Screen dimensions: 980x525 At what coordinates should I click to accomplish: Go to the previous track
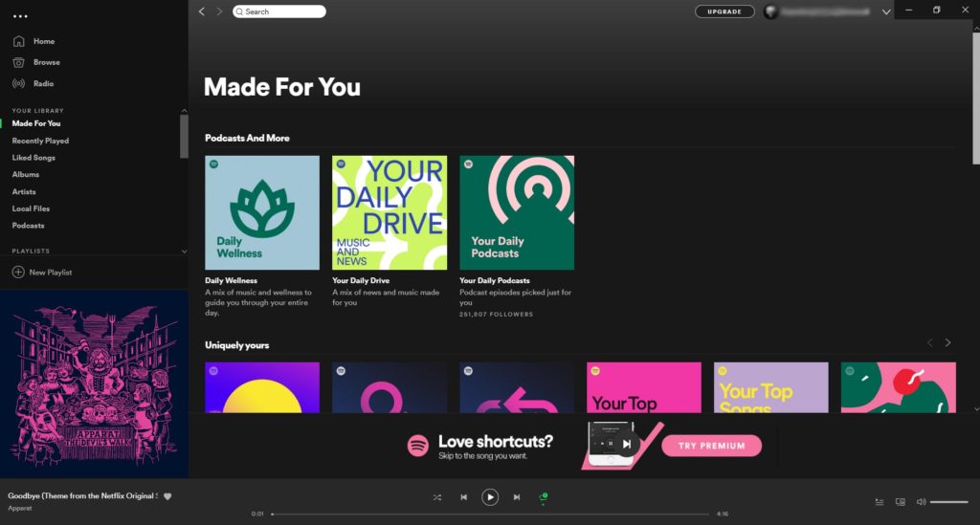[463, 497]
